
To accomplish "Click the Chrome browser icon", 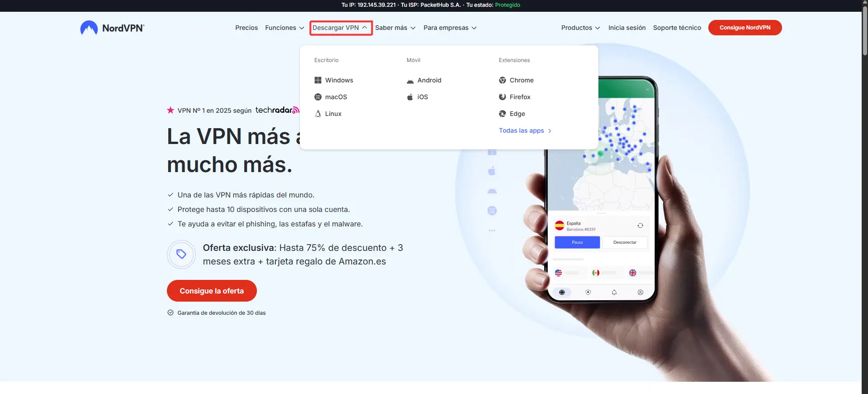I will pyautogui.click(x=503, y=80).
